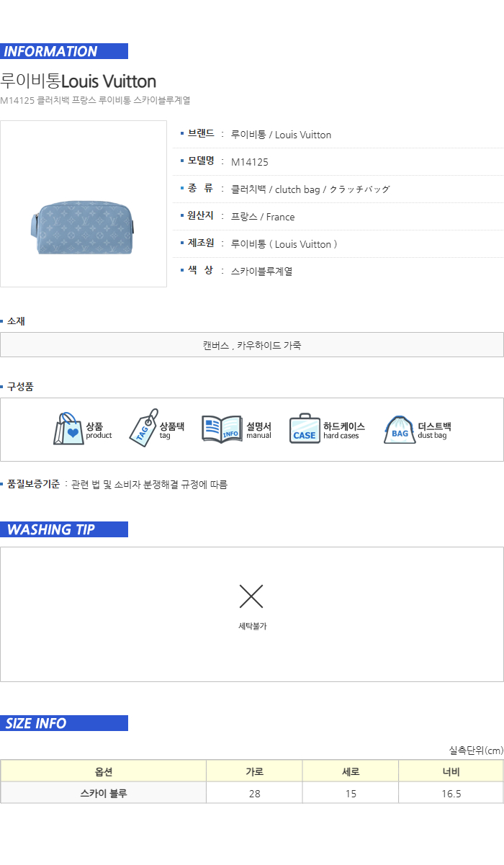The height and width of the screenshot is (865, 504).
Task: Click the 루이비통Louis Vuitton title
Action: pos(78,81)
